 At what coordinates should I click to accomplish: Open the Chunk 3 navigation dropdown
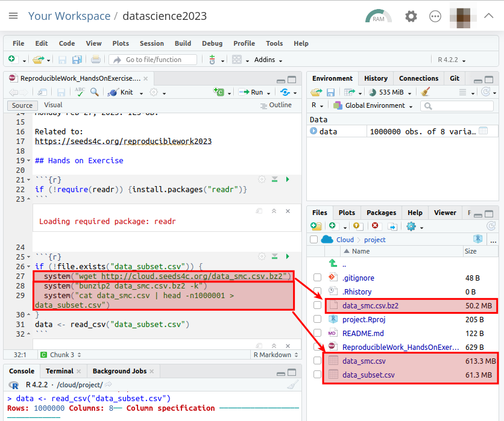(x=61, y=355)
